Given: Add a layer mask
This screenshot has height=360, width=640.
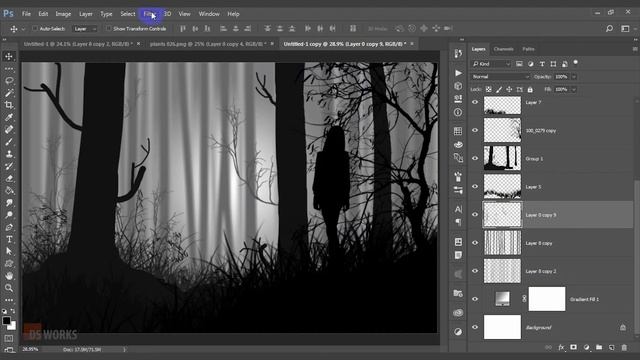Looking at the screenshot, I should [573, 347].
